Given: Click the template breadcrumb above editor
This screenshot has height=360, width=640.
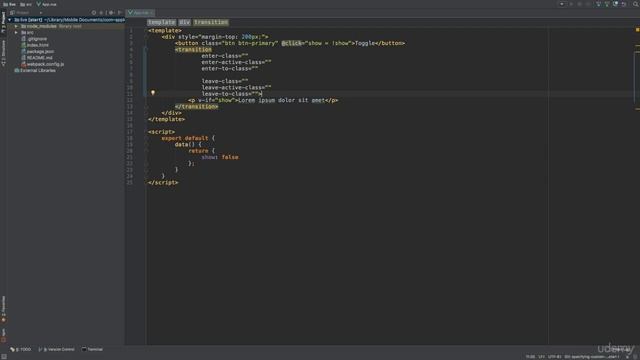Looking at the screenshot, I should (162, 22).
